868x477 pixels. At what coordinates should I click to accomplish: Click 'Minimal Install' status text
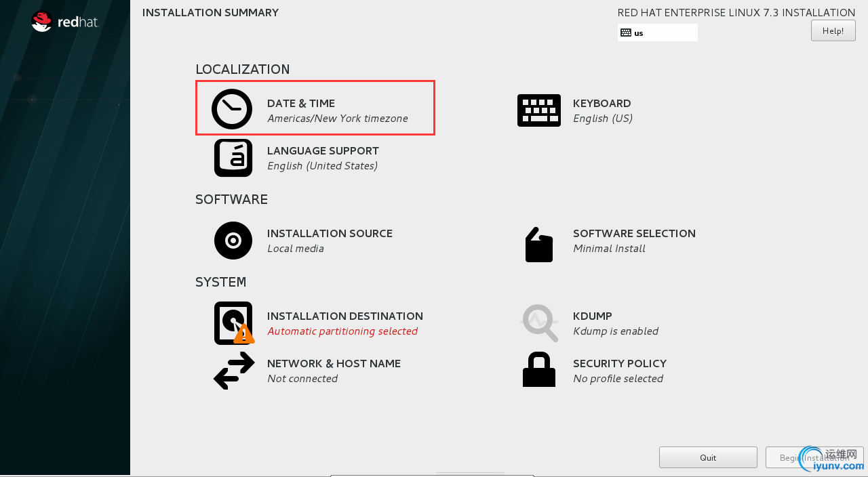[x=609, y=249]
